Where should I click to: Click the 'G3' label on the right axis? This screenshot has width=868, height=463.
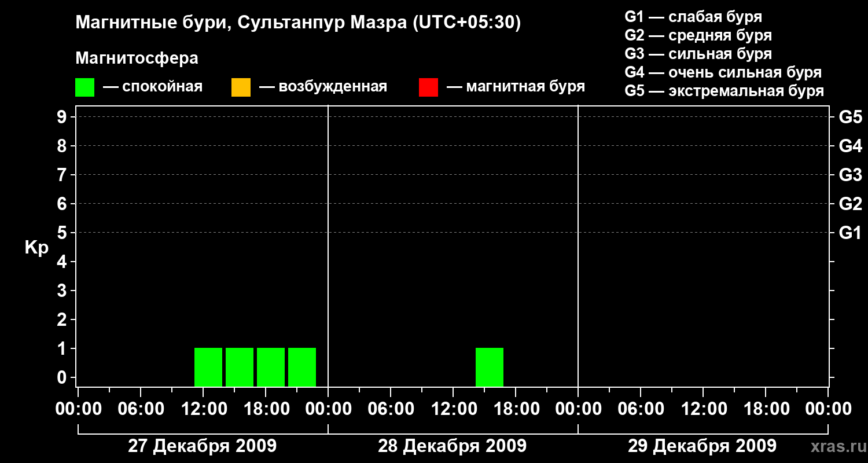tap(851, 175)
